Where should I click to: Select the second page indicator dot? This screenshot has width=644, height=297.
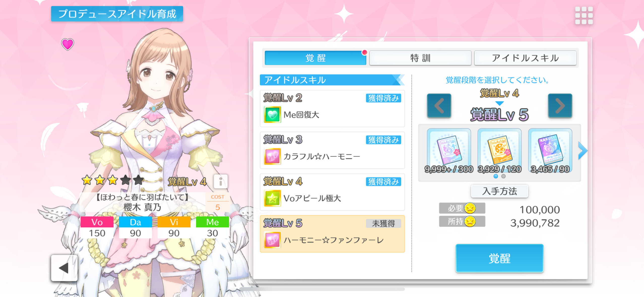503,176
